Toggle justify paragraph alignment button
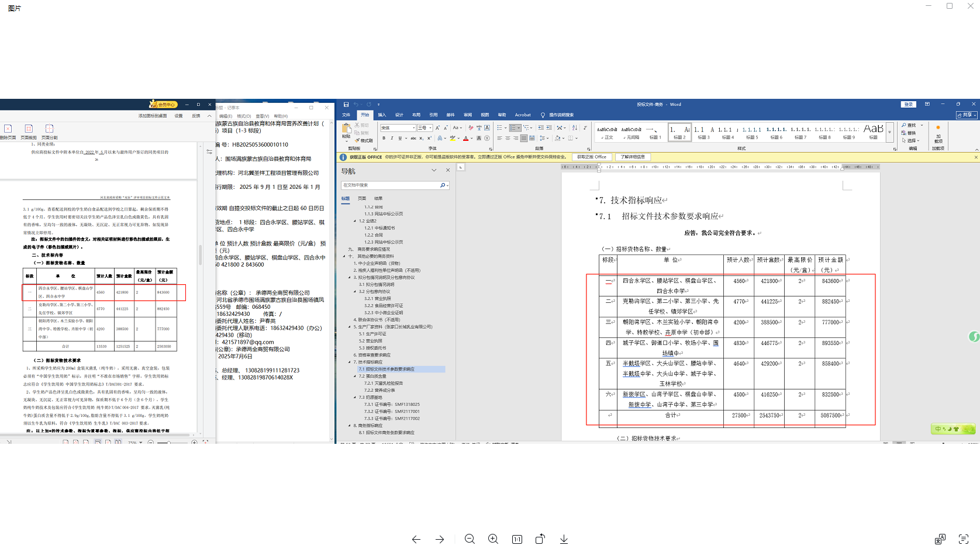 pyautogui.click(x=524, y=139)
